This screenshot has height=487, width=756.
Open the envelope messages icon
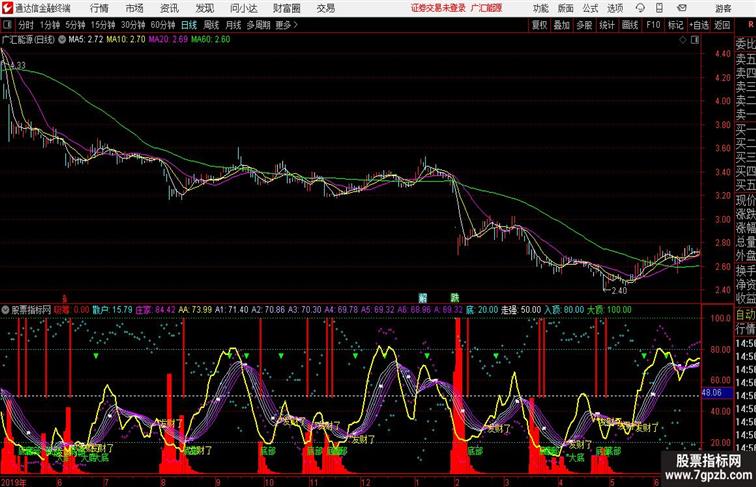point(682,8)
